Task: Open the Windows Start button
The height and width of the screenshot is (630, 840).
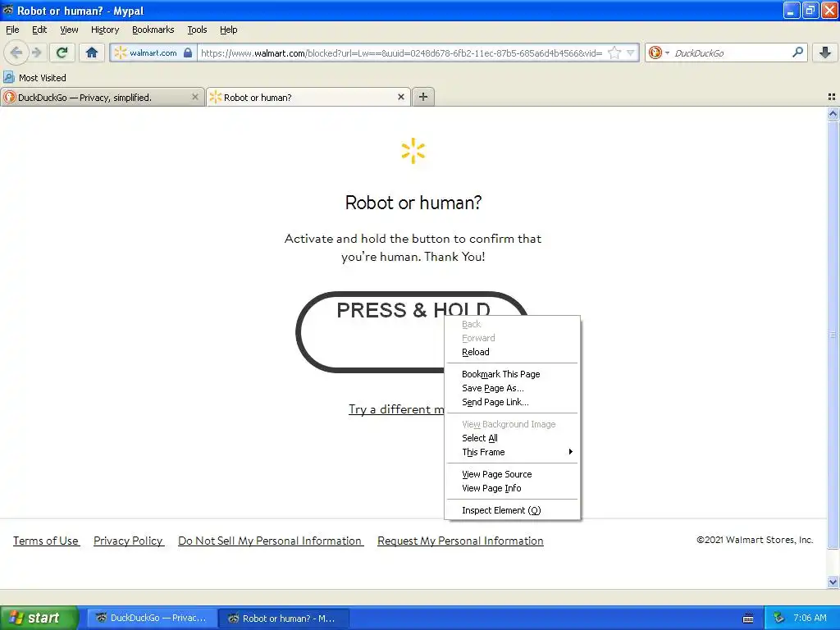Action: pos(39,618)
